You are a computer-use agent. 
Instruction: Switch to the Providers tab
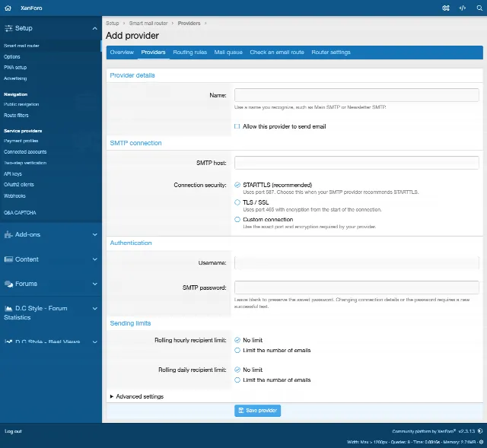coord(153,52)
